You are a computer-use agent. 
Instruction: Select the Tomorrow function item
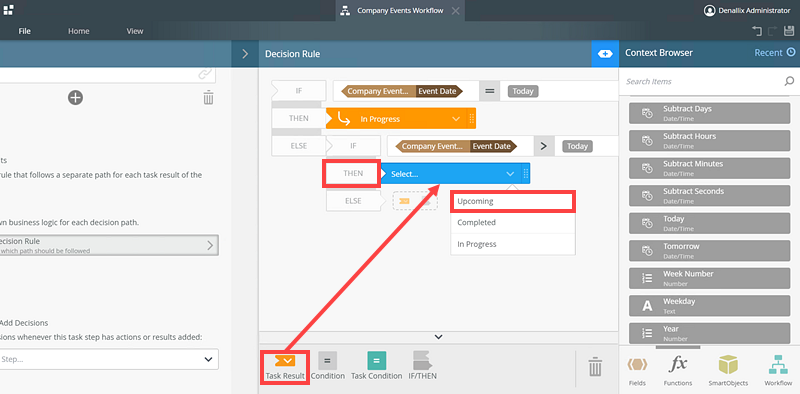709,251
